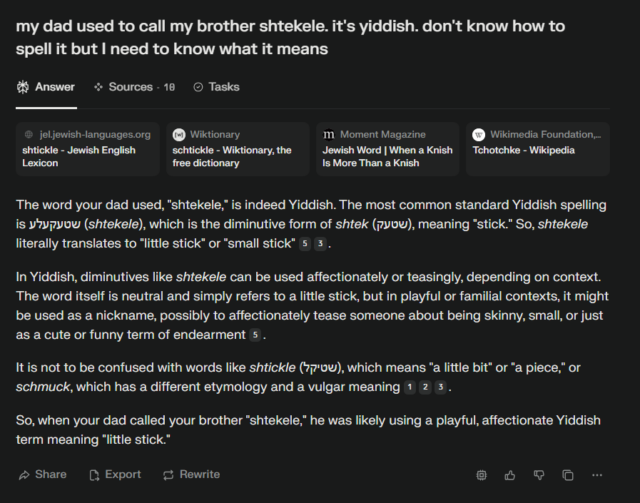This screenshot has height=503, width=640.
Task: Click citation 5 after "term of endearment"
Action: [x=255, y=335]
